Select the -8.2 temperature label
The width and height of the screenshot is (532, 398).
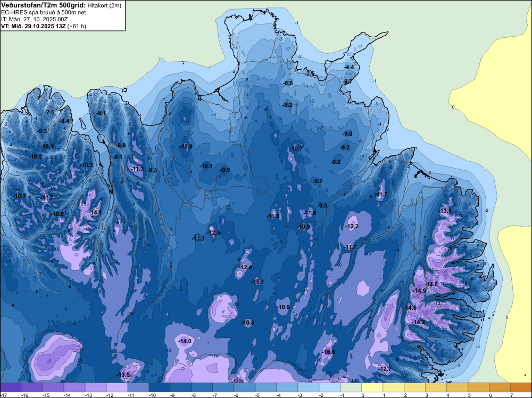tap(287, 105)
